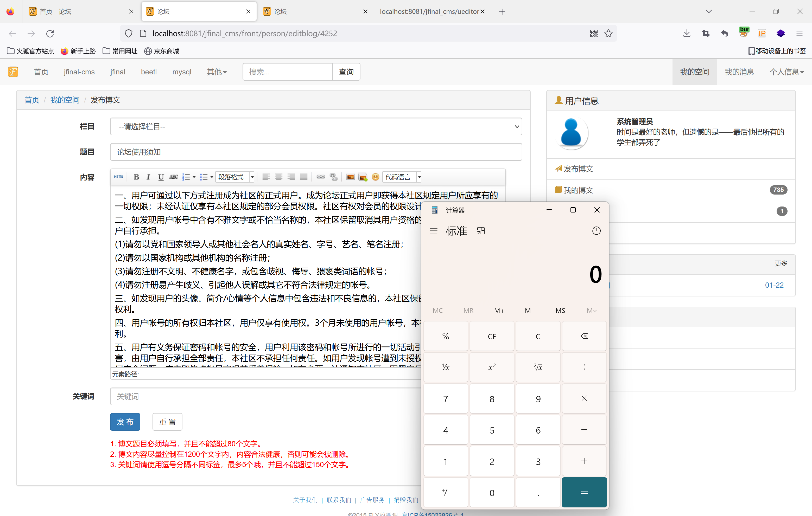
Task: Center-align the text in editor
Action: click(x=278, y=177)
